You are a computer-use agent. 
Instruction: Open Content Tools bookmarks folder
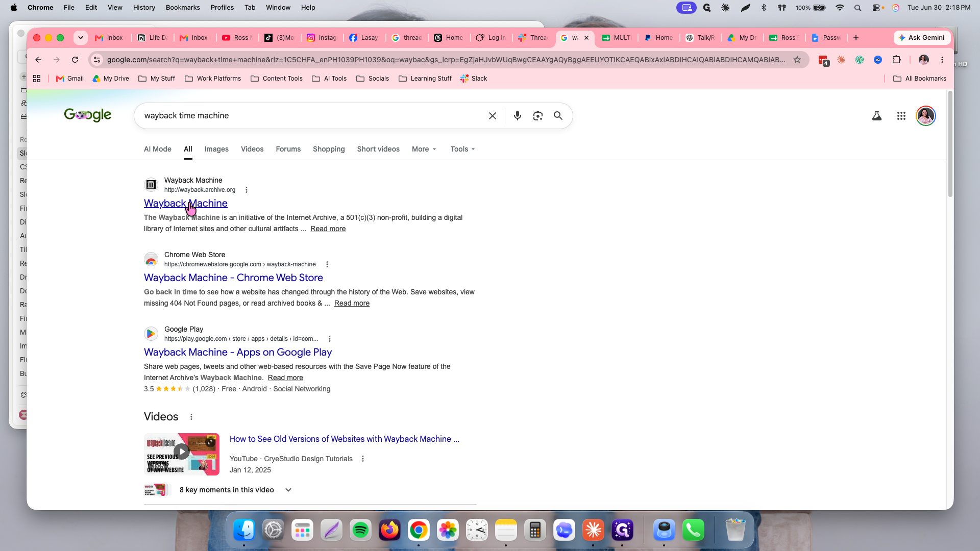(277, 79)
